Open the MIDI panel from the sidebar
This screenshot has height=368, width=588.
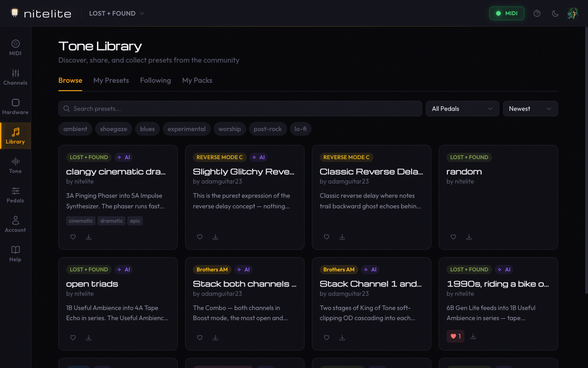(x=15, y=47)
